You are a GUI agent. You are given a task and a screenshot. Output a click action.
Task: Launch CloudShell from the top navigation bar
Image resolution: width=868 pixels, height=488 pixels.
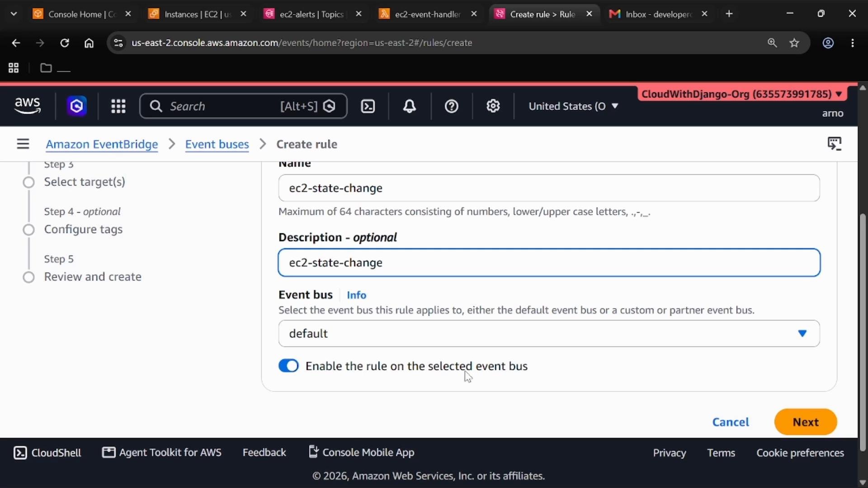pyautogui.click(x=368, y=106)
